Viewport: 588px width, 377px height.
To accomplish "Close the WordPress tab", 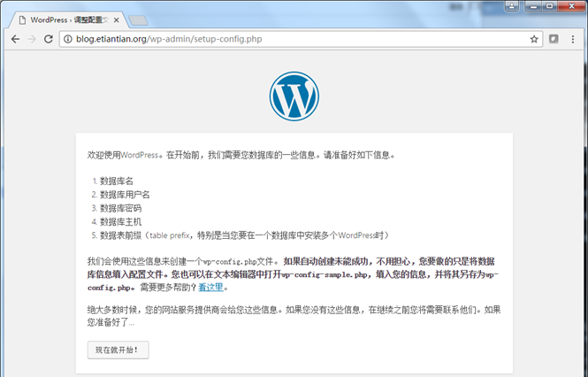I will pos(116,19).
